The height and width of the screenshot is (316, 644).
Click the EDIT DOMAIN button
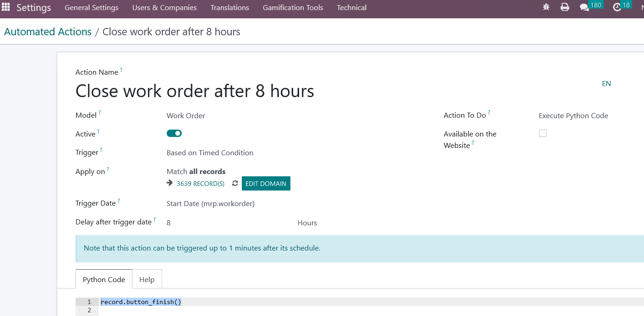pos(266,184)
